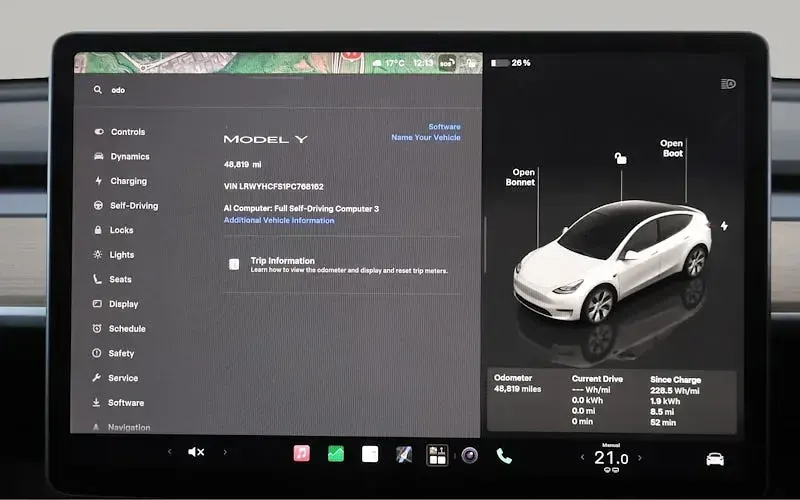Toggle the car door lock icon
The height and width of the screenshot is (500, 800).
[x=620, y=159]
